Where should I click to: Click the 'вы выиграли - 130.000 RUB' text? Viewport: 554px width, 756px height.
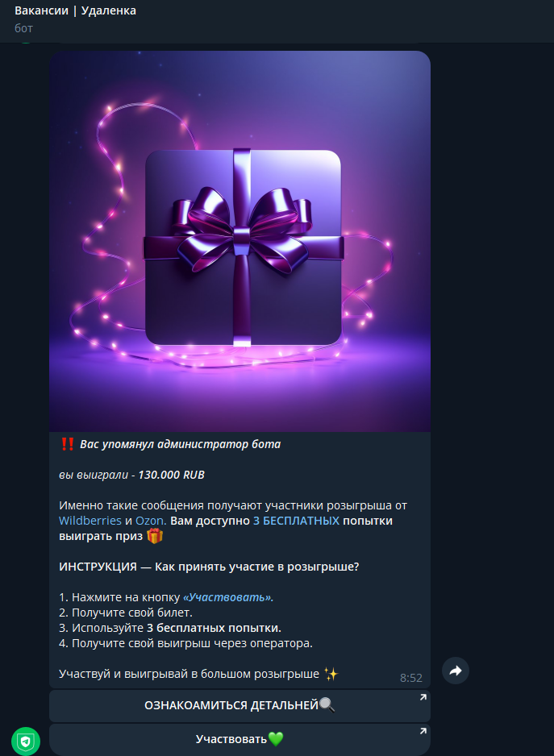[131, 475]
